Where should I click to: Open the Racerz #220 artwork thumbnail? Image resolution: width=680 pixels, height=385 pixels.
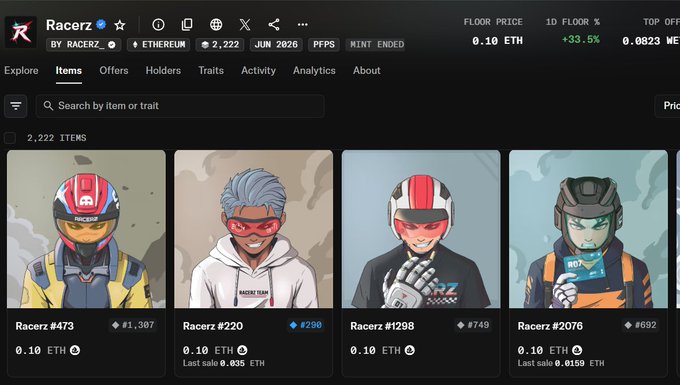(254, 229)
